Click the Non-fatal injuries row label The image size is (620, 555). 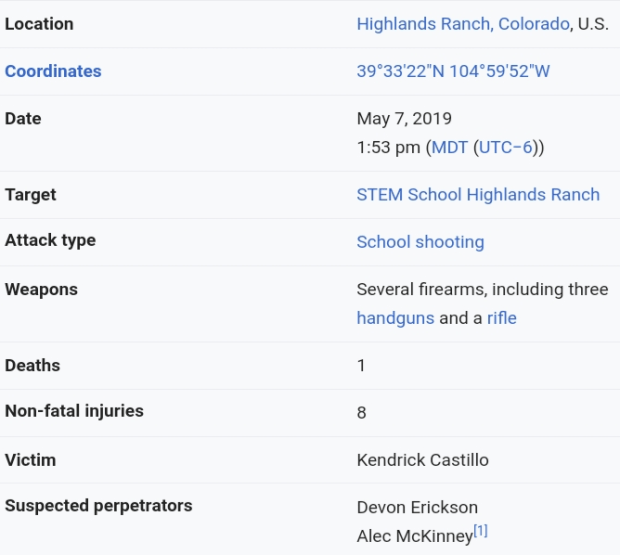click(x=74, y=411)
